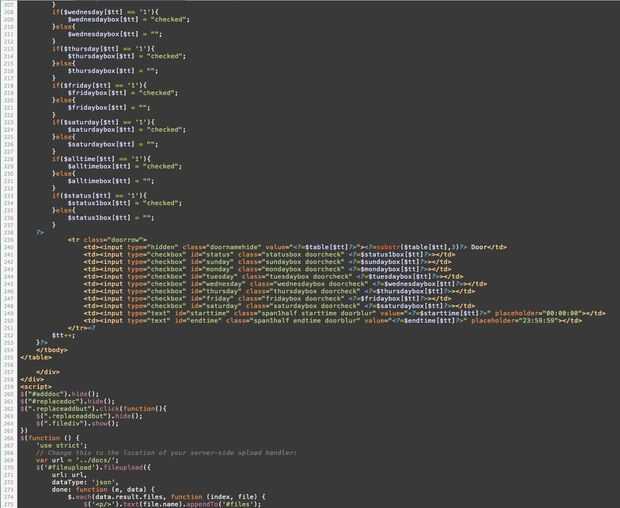This screenshot has width=620, height=508.
Task: Click the url: url, line
Action: point(70,475)
